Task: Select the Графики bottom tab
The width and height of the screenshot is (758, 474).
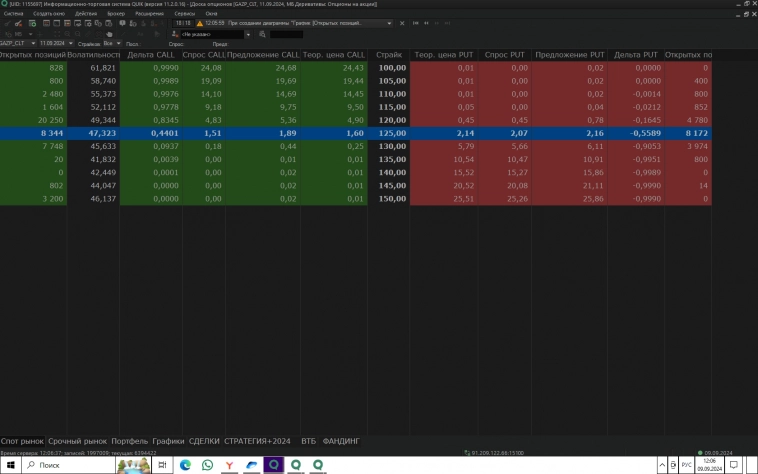Action: point(168,440)
